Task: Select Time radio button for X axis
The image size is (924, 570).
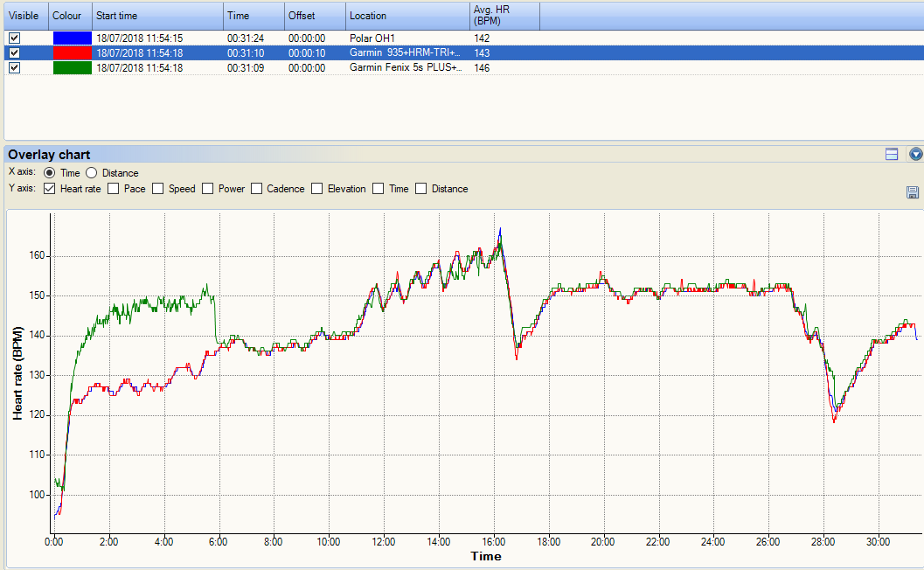Action: [50, 173]
